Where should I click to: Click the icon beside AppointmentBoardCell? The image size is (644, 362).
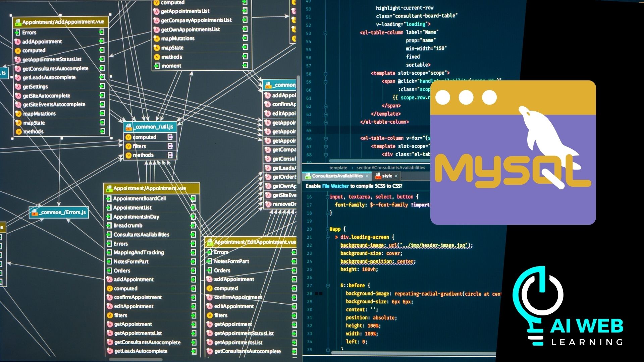pos(109,198)
